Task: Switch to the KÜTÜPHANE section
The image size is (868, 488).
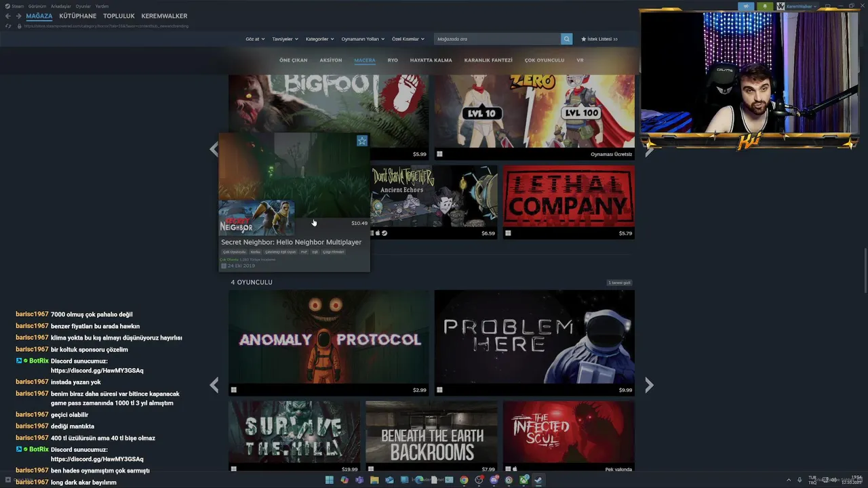Action: tap(78, 16)
